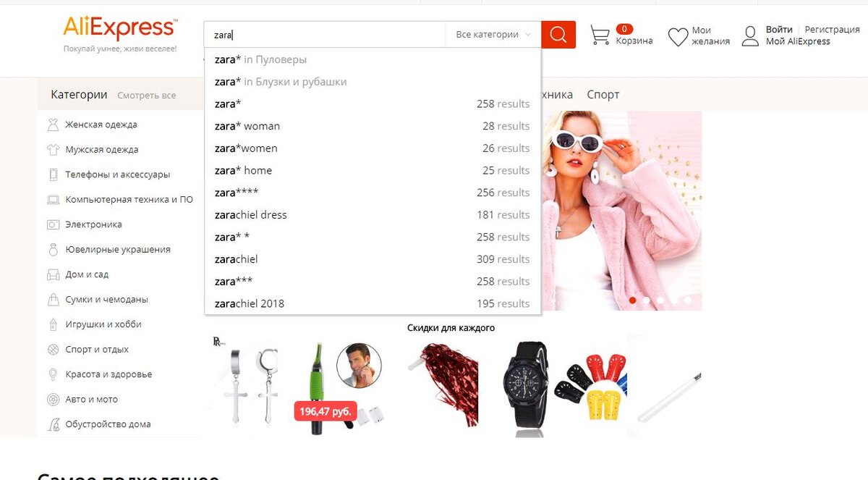Image resolution: width=868 pixels, height=480 pixels.
Task: Open the Спорт tab
Action: click(x=603, y=95)
